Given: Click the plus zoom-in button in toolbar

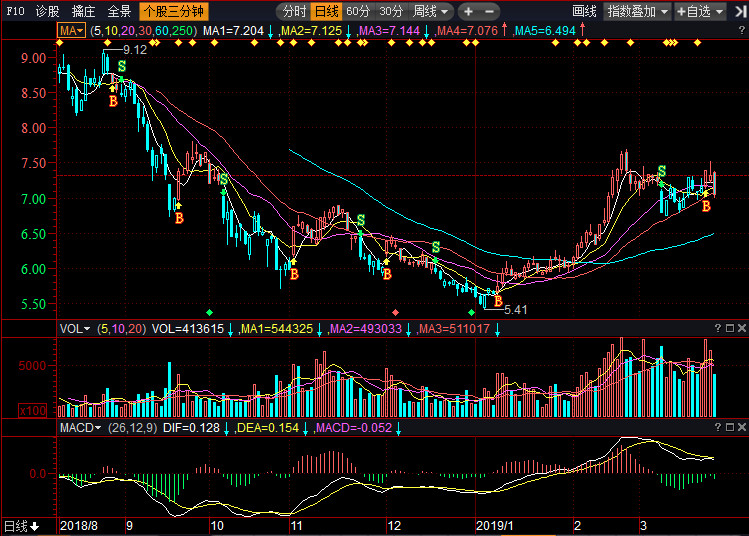Looking at the screenshot, I should click(x=468, y=12).
